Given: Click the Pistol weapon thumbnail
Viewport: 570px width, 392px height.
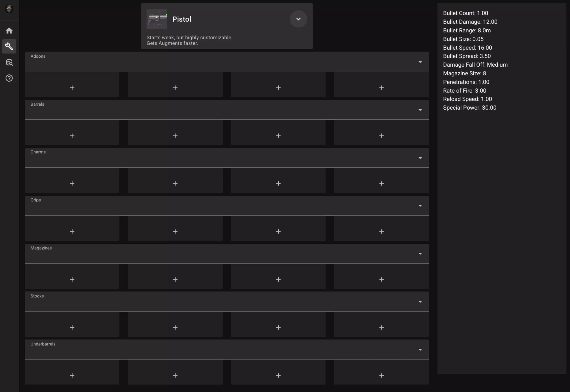Looking at the screenshot, I should point(157,19).
